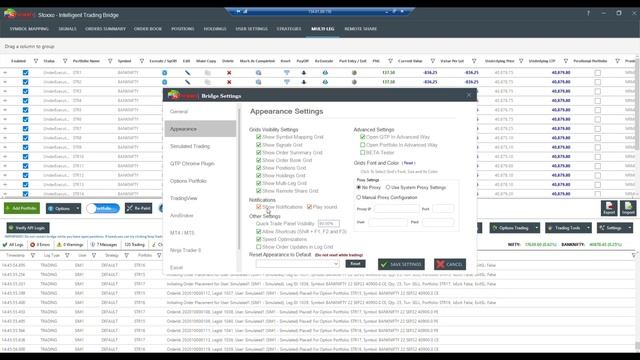Screen dimensions: 640x360
Task: Click the ReExecute icon in STR1 row
Action: point(325,73)
